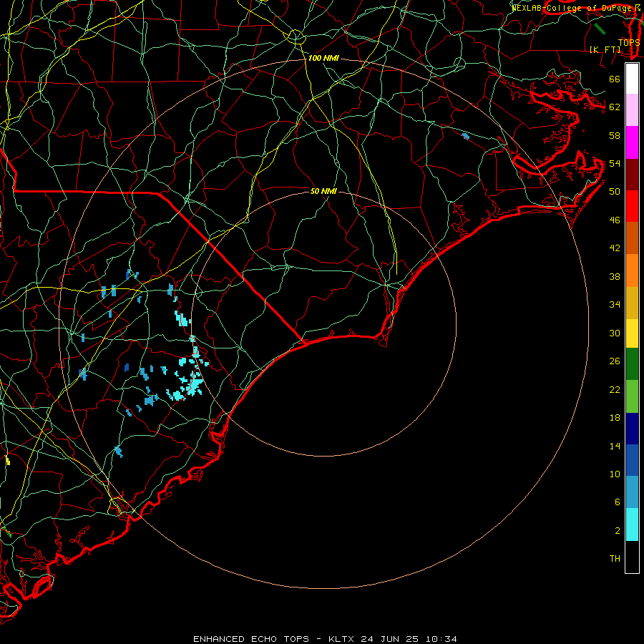Click the '30' scale label
This screenshot has height=644, width=644.
pyautogui.click(x=615, y=333)
